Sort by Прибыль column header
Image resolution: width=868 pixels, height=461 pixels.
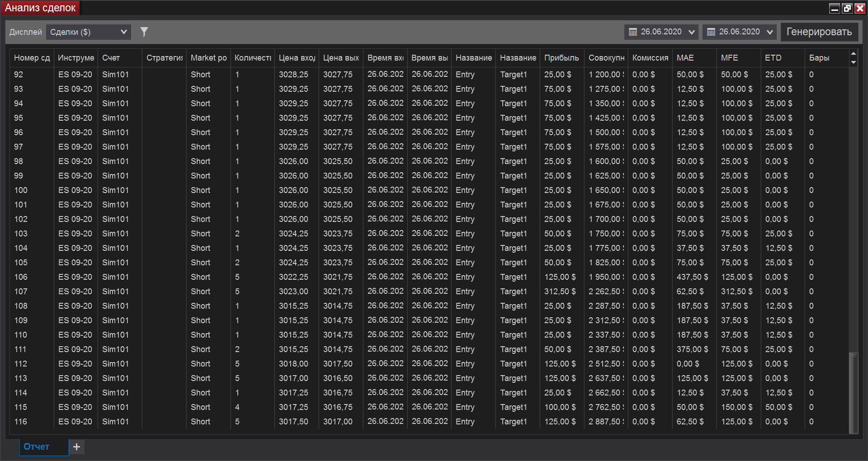pos(562,58)
